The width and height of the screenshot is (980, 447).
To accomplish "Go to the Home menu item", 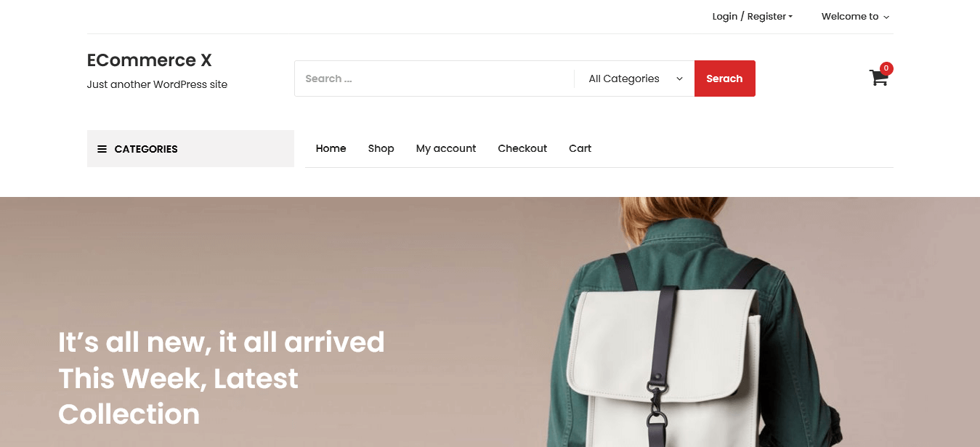I will point(331,148).
